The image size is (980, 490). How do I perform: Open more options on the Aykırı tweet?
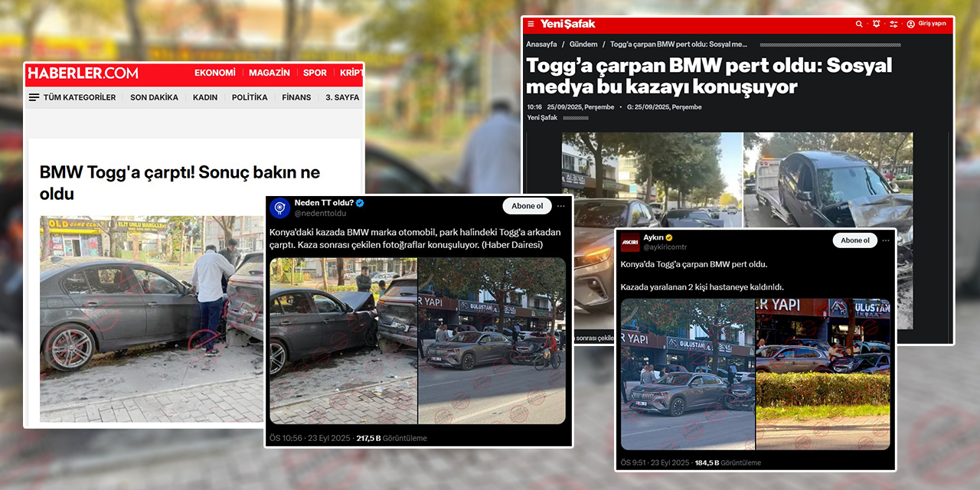(x=885, y=240)
